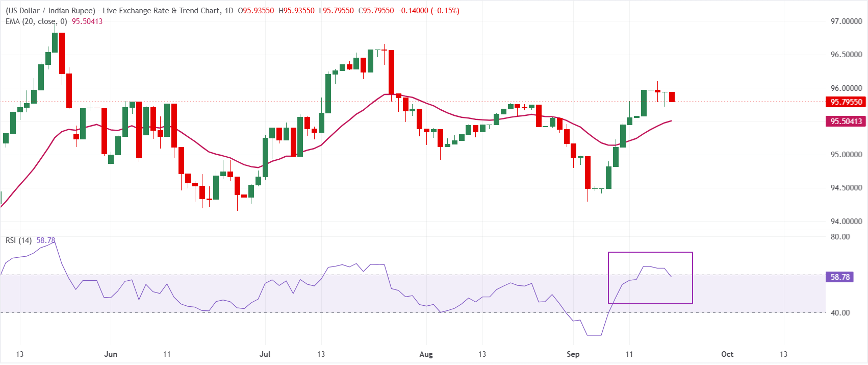Click the last red candle on the chart

(672, 97)
